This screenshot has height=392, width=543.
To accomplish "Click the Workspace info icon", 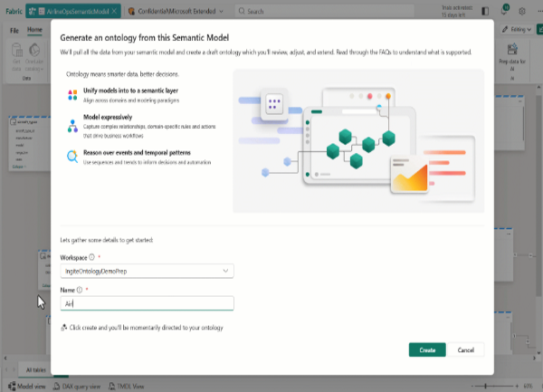I will 91,257.
